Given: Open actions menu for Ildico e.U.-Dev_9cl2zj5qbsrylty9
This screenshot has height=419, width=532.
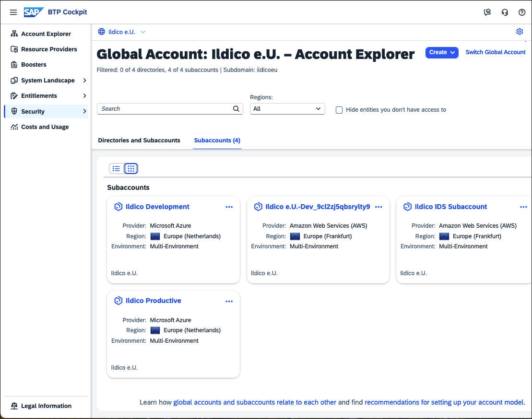Looking at the screenshot, I should 378,207.
